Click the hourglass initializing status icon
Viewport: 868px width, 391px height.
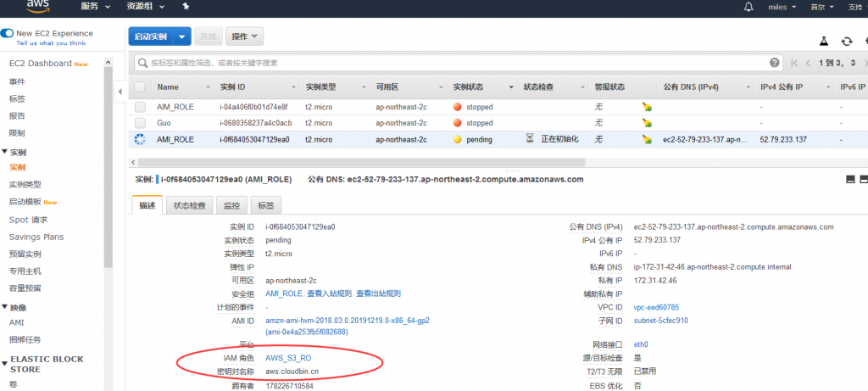[530, 139]
